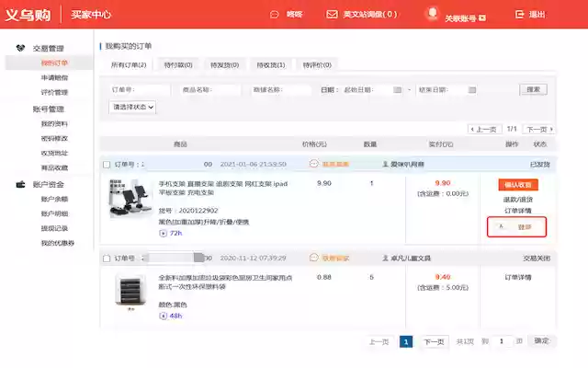
Task: Click chat icon on the 2021-01-06 order
Action: [x=314, y=164]
